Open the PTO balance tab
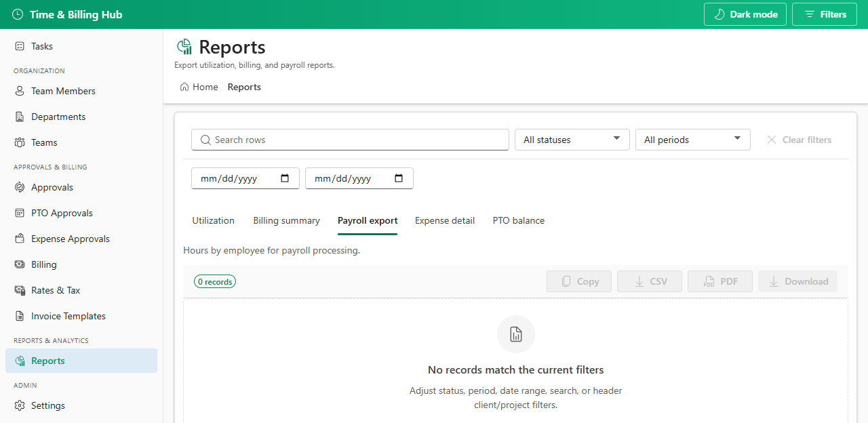The width and height of the screenshot is (868, 423). click(519, 220)
